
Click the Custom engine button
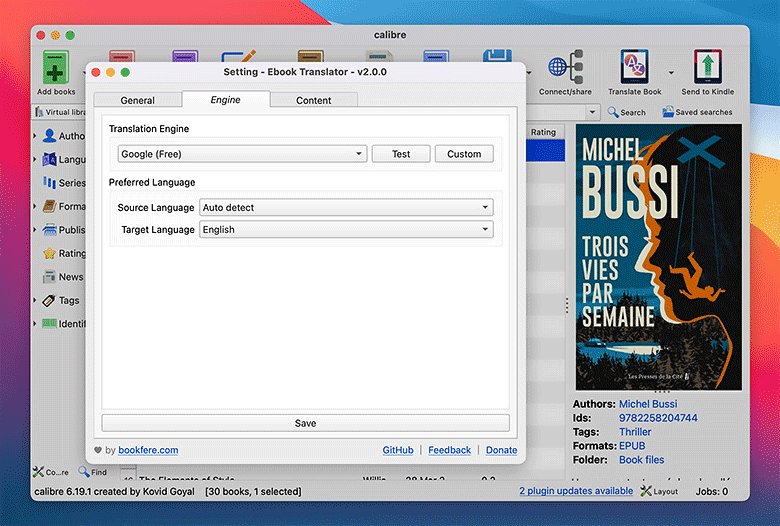(464, 154)
